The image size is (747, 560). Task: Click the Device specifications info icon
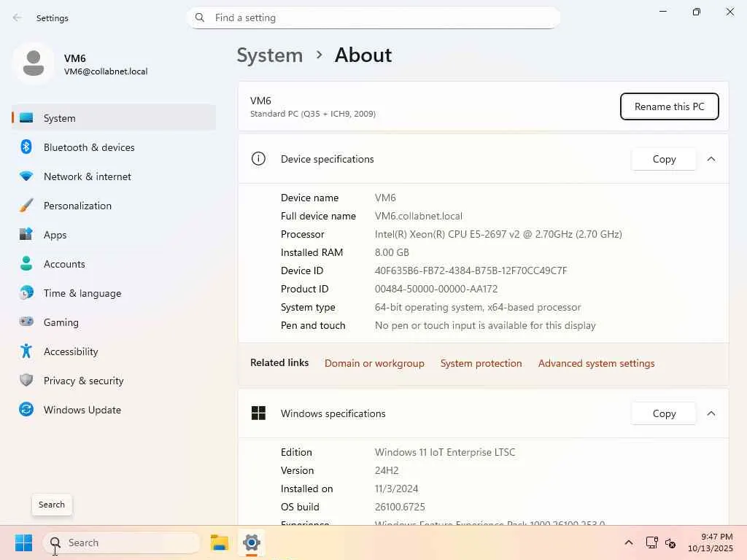point(258,158)
